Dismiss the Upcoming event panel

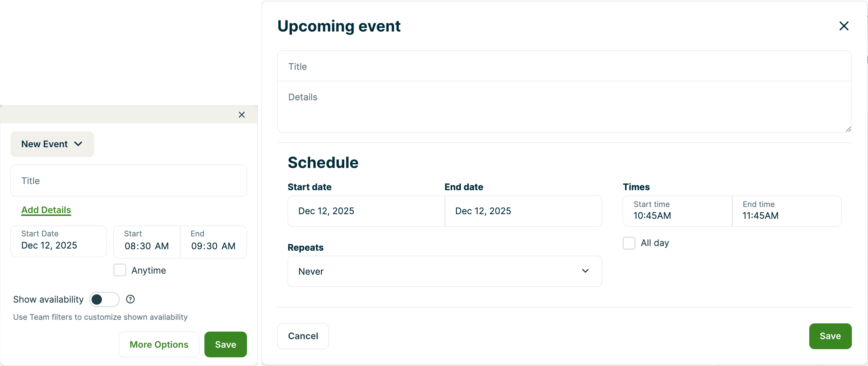point(844,26)
